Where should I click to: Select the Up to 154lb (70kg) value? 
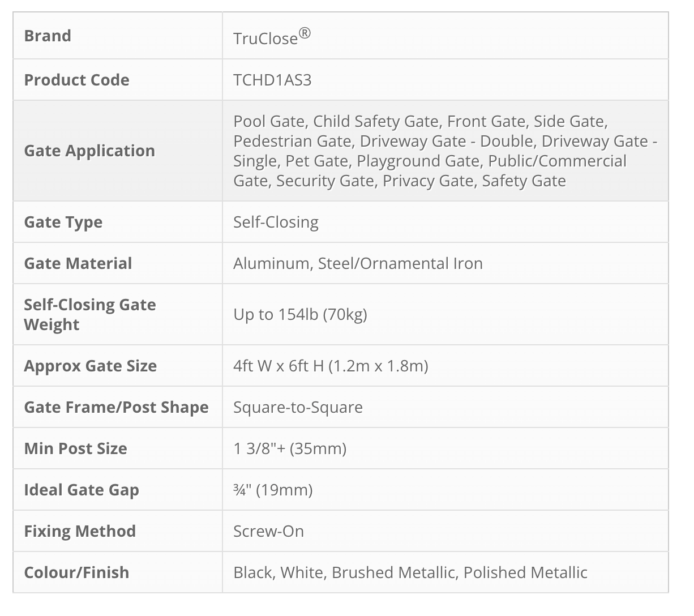(300, 314)
